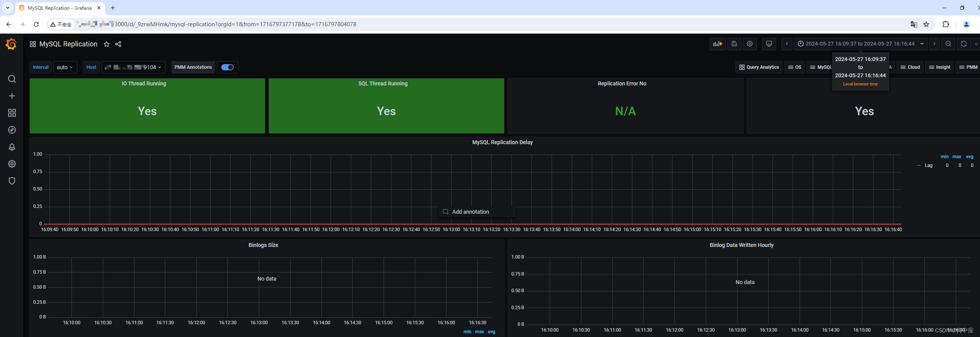Open browser extensions puzzle icon
Image resolution: width=980 pixels, height=337 pixels.
click(946, 24)
